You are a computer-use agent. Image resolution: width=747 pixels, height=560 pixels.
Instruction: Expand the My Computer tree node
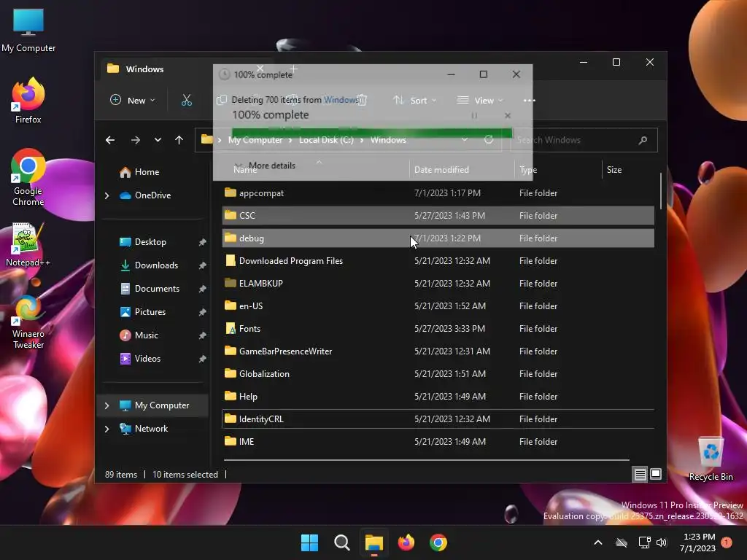[107, 405]
